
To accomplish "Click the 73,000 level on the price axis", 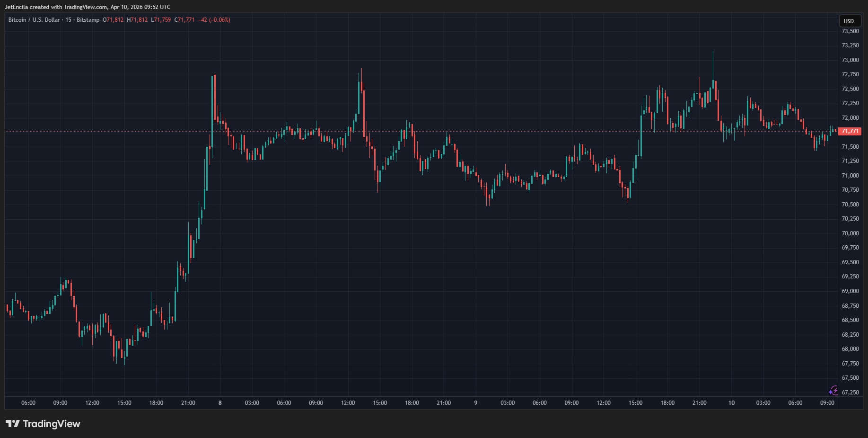I will pos(850,60).
